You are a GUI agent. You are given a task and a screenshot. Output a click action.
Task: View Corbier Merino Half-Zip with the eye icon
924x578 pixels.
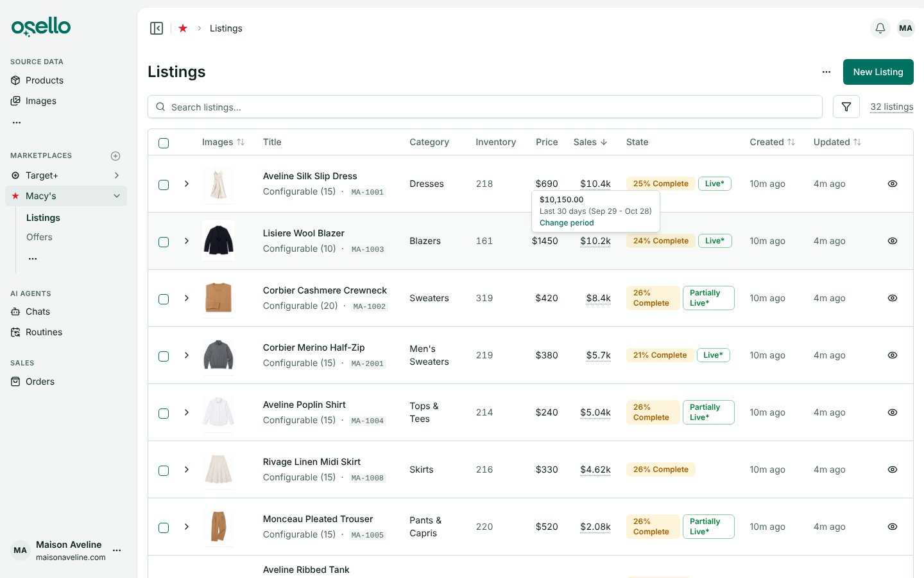tap(892, 355)
